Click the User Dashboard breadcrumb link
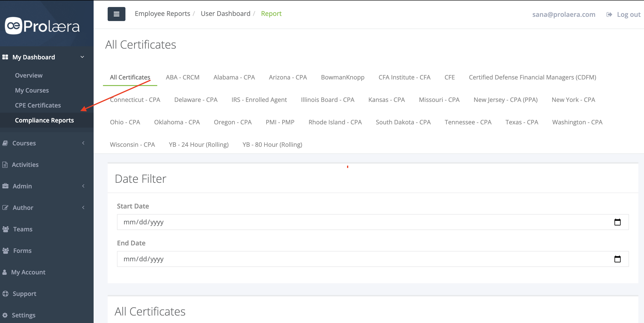 point(226,14)
